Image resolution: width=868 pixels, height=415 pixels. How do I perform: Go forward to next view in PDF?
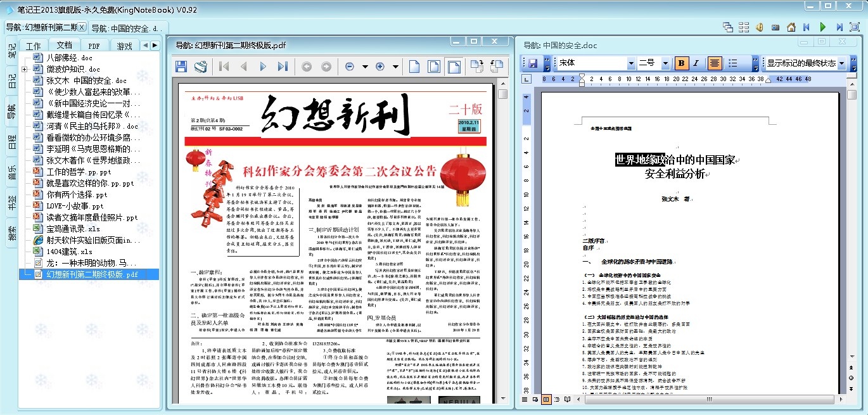tap(326, 67)
